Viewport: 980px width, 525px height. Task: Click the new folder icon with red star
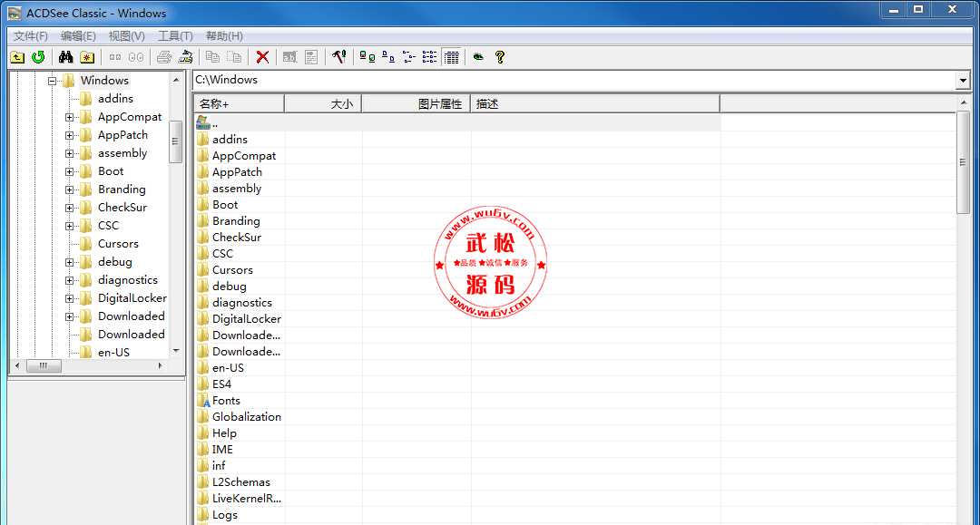click(87, 57)
